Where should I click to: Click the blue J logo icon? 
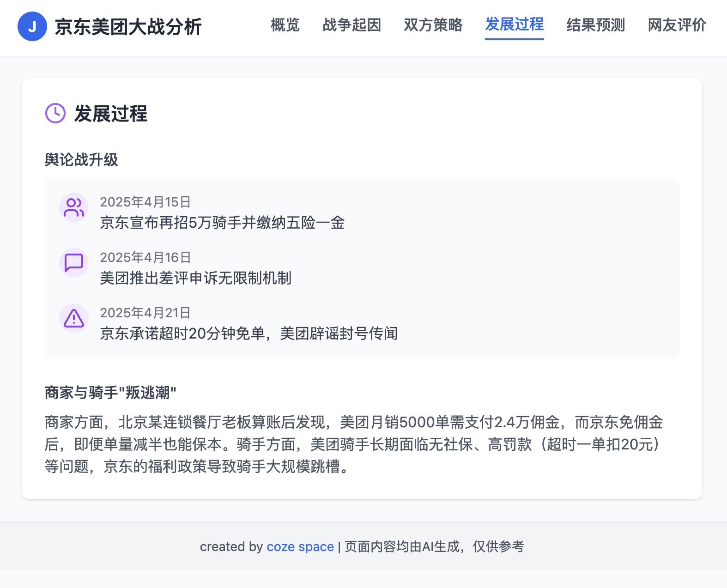[x=32, y=26]
